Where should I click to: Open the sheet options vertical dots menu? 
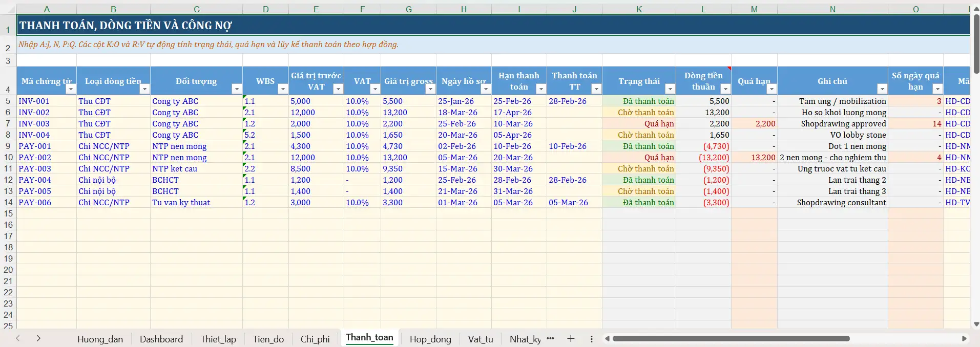click(x=592, y=339)
